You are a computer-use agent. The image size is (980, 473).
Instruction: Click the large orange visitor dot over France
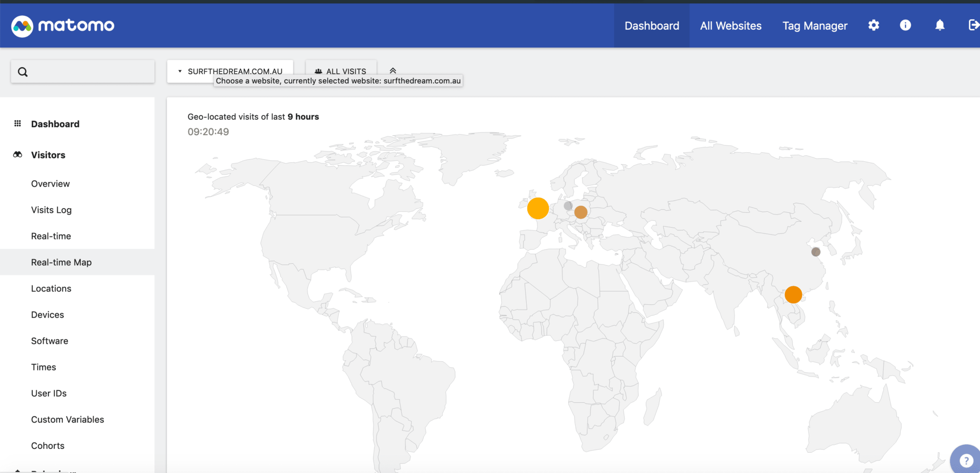coord(538,208)
